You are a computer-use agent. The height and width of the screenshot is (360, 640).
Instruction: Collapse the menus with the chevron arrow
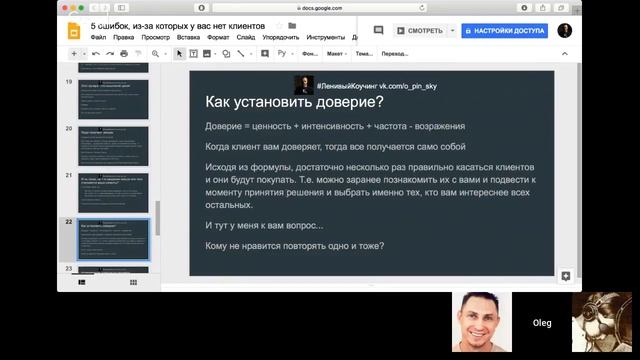click(x=565, y=53)
